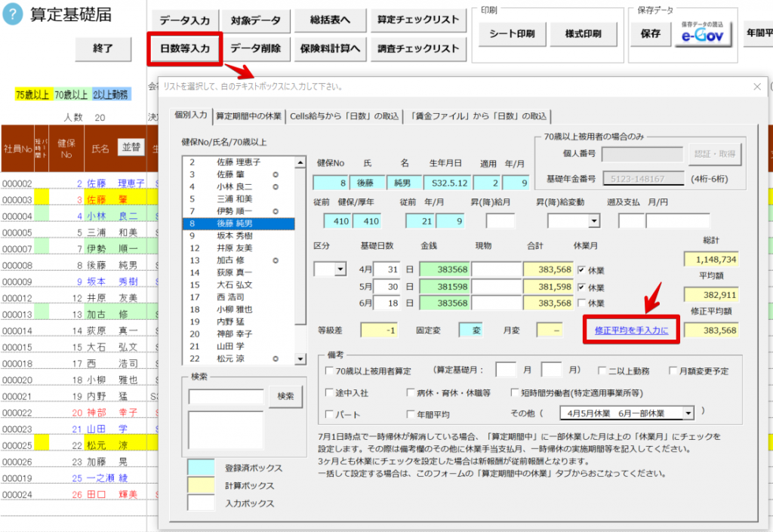Click the search text input box
Viewport: 773px width, 532px height.
coord(226,396)
